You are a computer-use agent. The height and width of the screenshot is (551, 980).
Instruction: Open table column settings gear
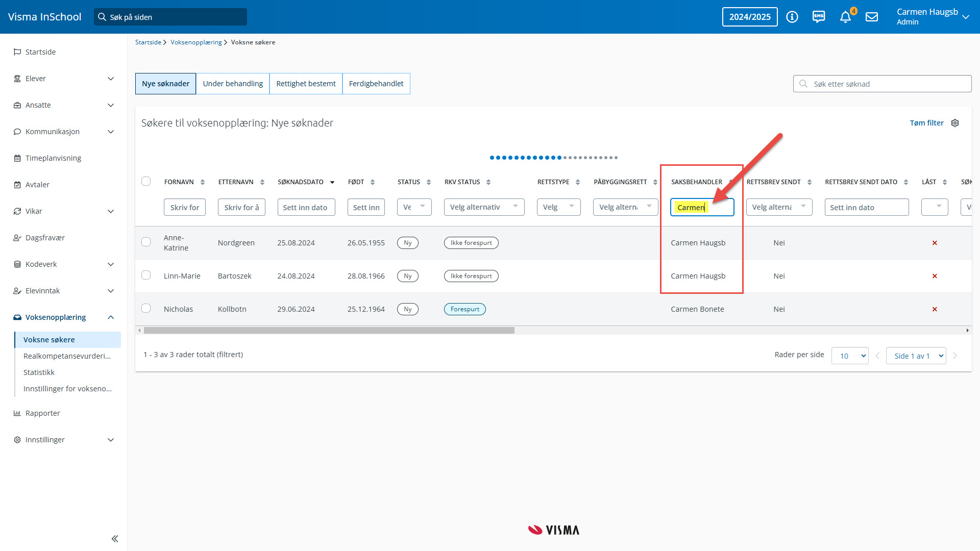pyautogui.click(x=955, y=123)
